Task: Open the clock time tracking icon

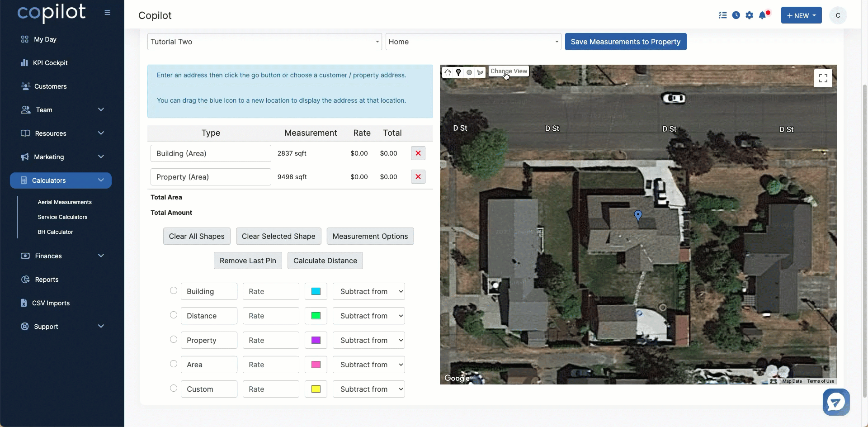Action: (x=736, y=15)
